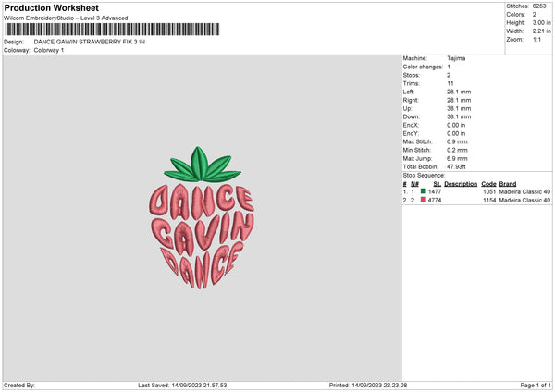The height and width of the screenshot is (392, 555).
Task: Click the EndX value 0.00 in
Action: (456, 125)
